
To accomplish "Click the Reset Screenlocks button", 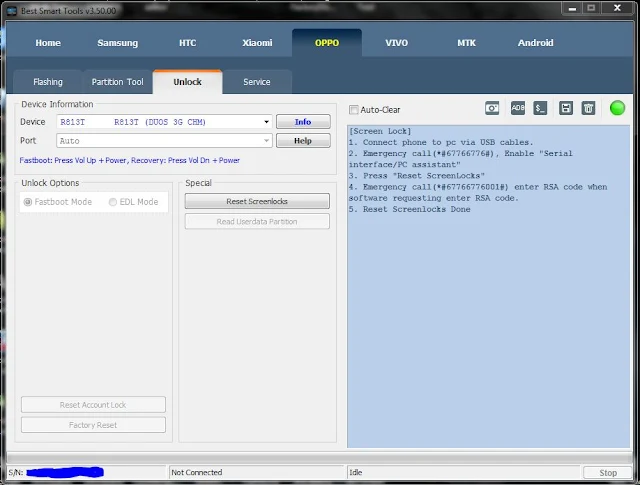I will click(x=257, y=201).
